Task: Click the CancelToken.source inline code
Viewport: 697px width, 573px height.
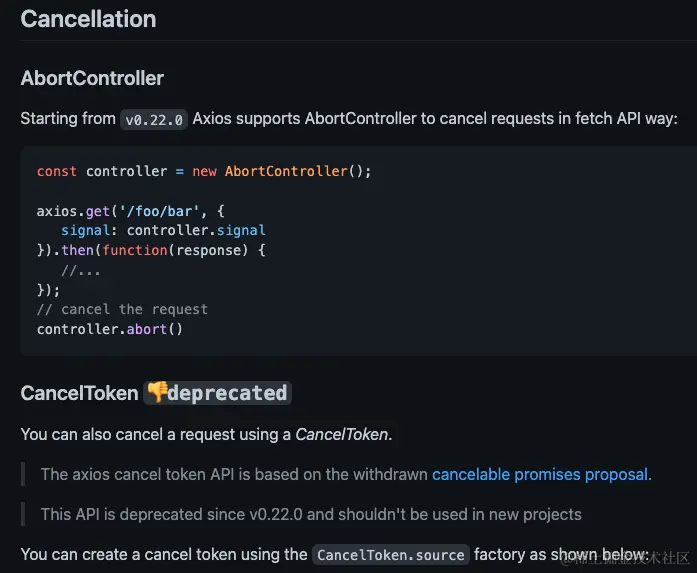Action: 391,555
